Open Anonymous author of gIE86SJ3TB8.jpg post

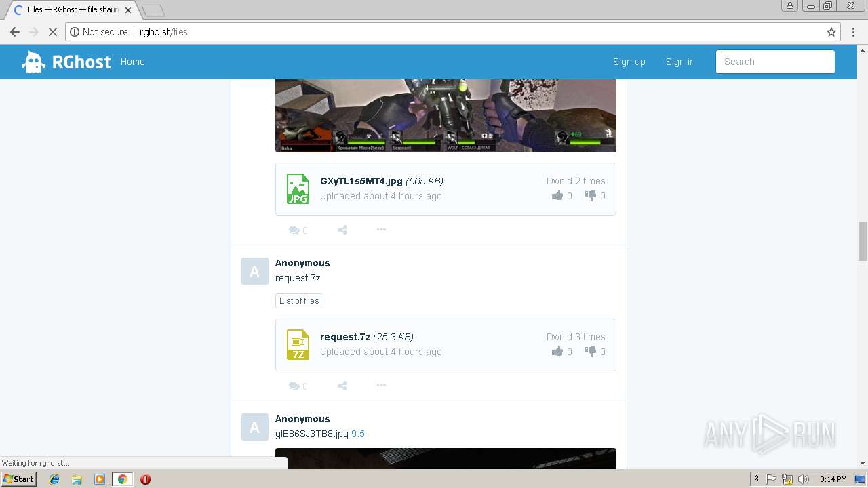302,419
